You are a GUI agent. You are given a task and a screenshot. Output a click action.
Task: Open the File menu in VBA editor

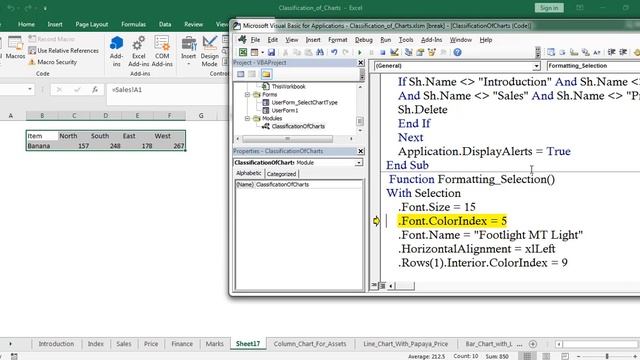click(x=255, y=40)
